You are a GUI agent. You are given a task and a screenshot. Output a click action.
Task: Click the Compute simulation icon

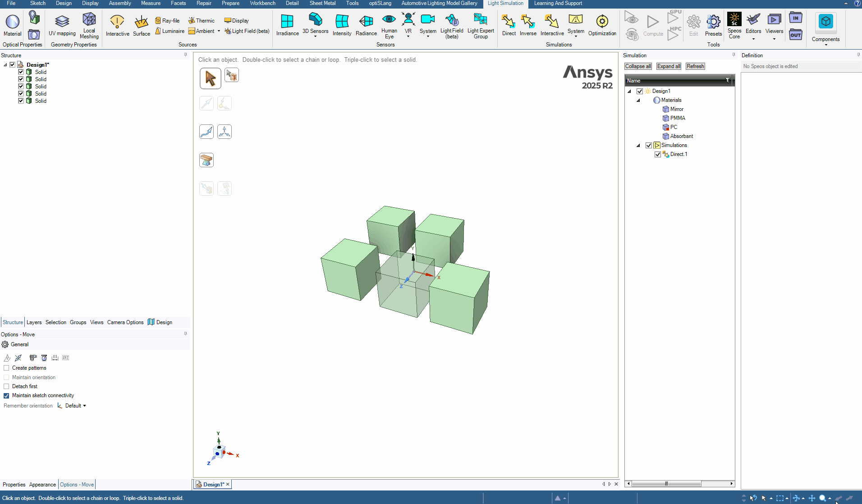653,25
